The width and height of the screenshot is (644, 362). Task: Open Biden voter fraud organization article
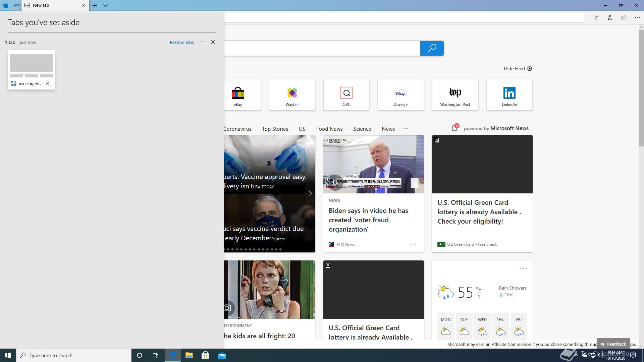pos(368,220)
